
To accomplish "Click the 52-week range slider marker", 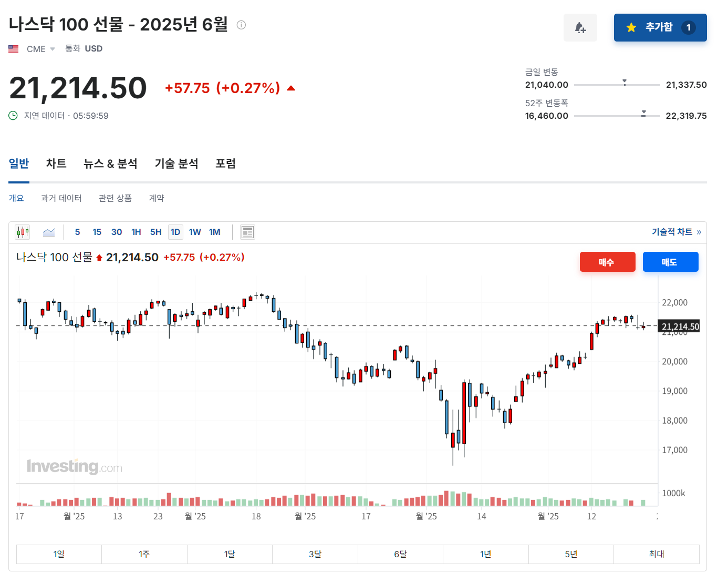I will [643, 112].
